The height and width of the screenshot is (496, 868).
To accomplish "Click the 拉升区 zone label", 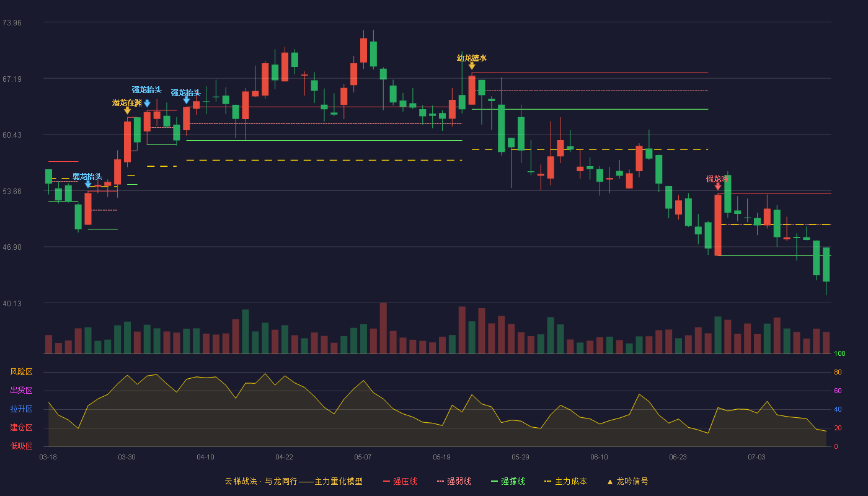I will tap(21, 409).
